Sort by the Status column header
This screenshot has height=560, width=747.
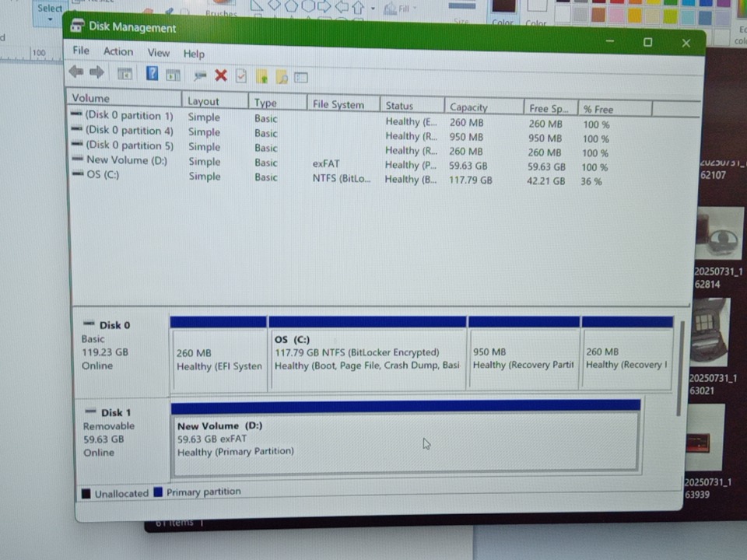coord(412,106)
